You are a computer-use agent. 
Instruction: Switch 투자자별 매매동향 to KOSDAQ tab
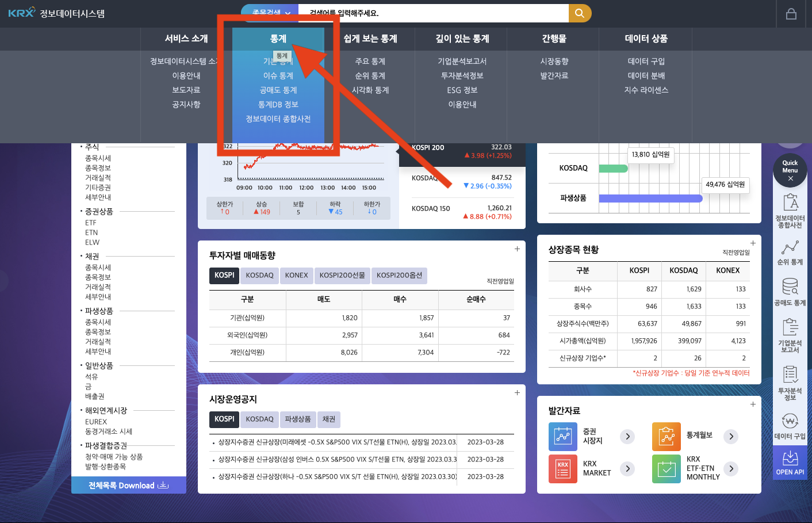point(260,276)
